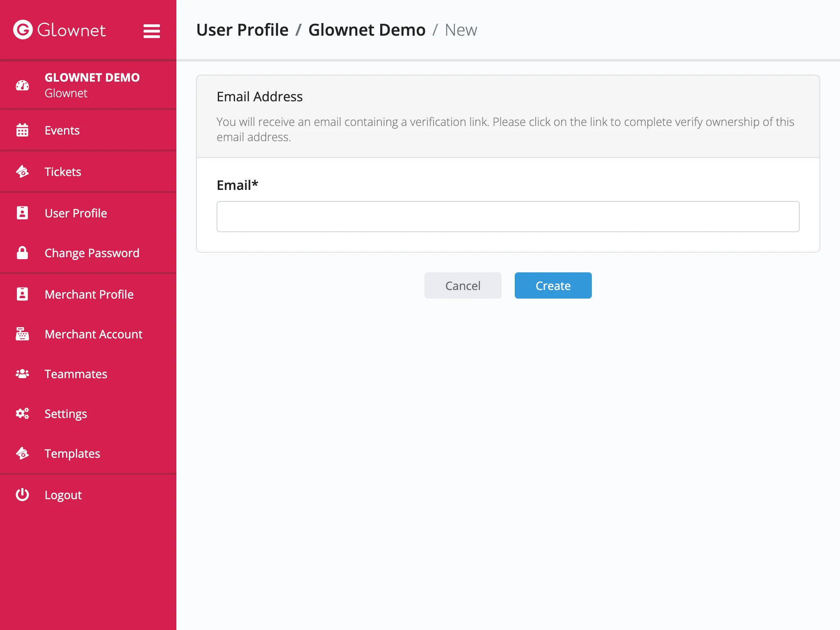This screenshot has height=630, width=840.
Task: Open Teammates section
Action: pos(88,374)
